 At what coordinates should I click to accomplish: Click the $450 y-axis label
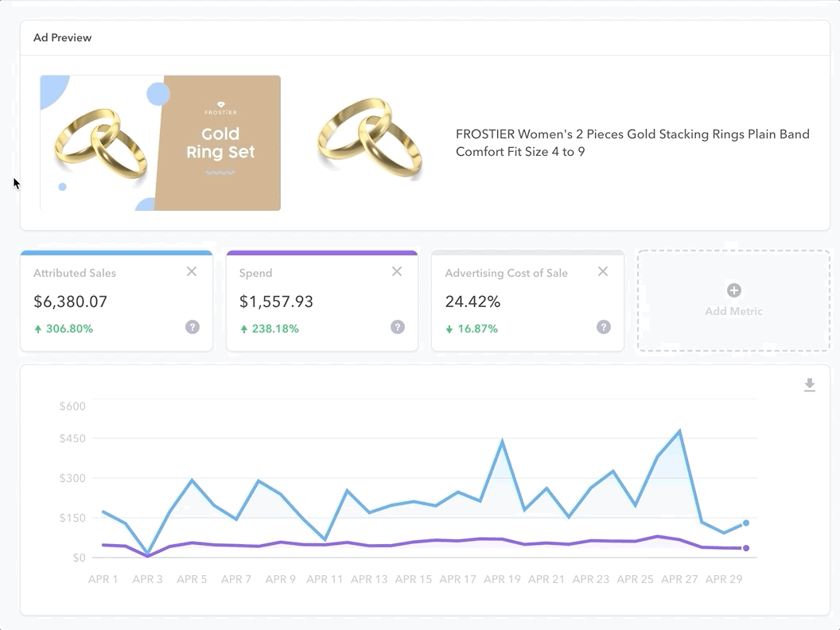(72, 438)
